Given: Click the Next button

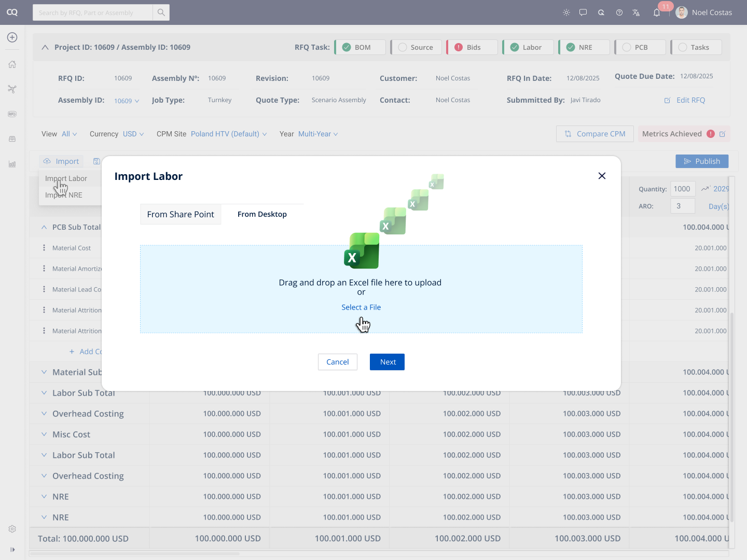Looking at the screenshot, I should point(387,362).
